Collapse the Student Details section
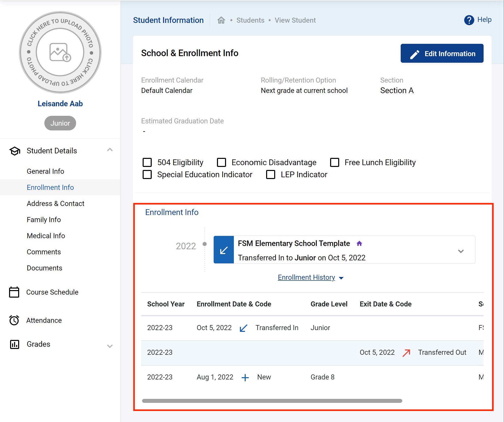 tap(110, 150)
